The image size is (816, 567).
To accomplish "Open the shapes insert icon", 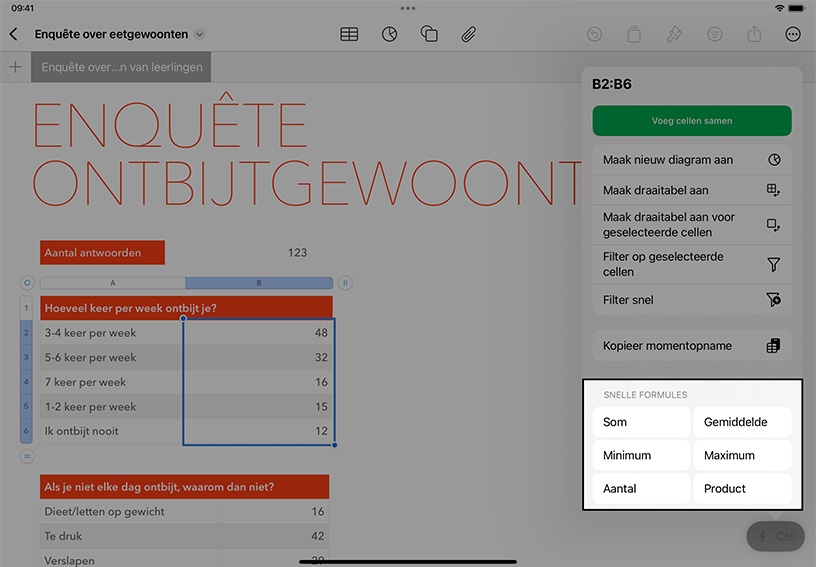I will [429, 34].
